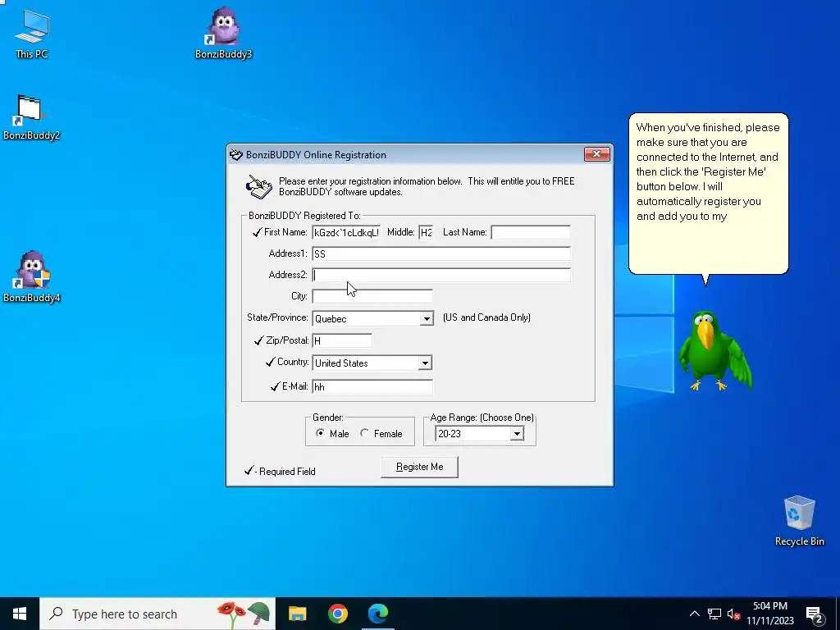Open the notification center icon
The width and height of the screenshot is (840, 630).
click(815, 614)
